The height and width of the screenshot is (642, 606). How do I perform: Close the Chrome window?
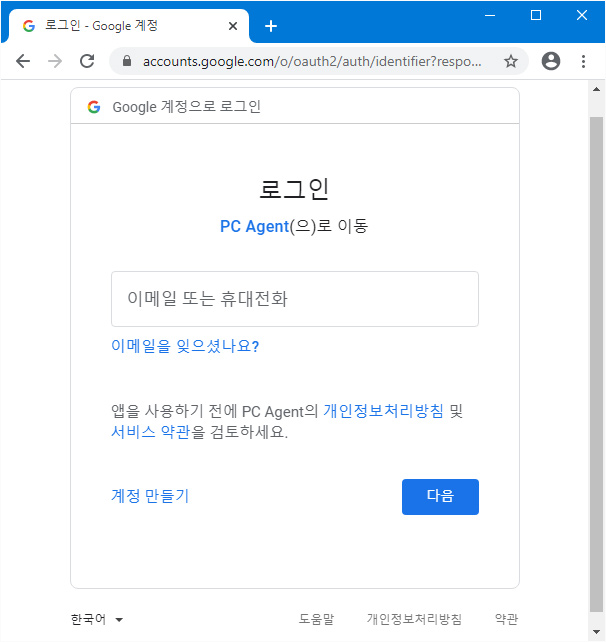[x=582, y=16]
